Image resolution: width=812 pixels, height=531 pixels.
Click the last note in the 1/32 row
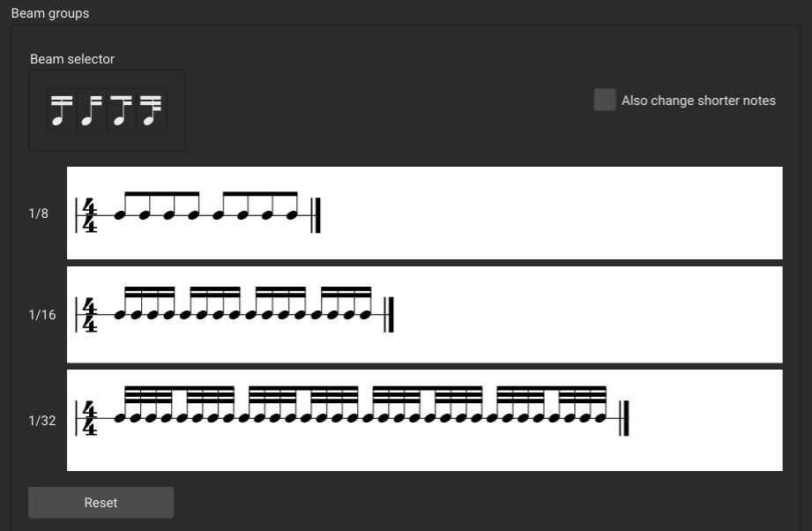(x=600, y=418)
